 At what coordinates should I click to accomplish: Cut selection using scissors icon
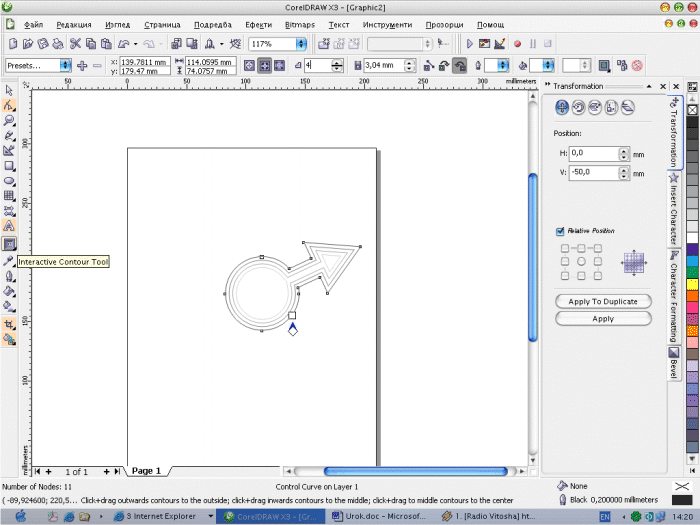75,43
